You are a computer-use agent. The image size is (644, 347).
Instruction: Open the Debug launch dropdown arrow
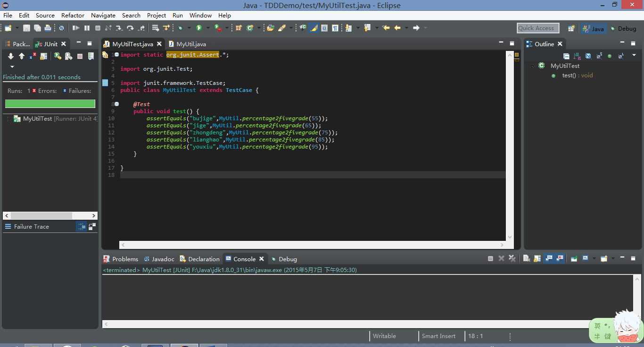point(189,28)
